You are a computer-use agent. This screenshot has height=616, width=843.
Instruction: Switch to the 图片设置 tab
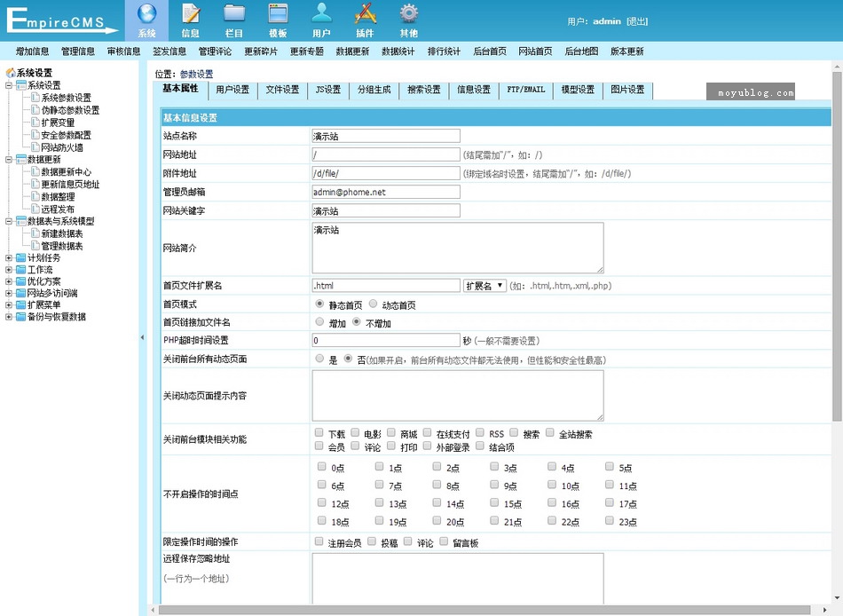pos(627,91)
